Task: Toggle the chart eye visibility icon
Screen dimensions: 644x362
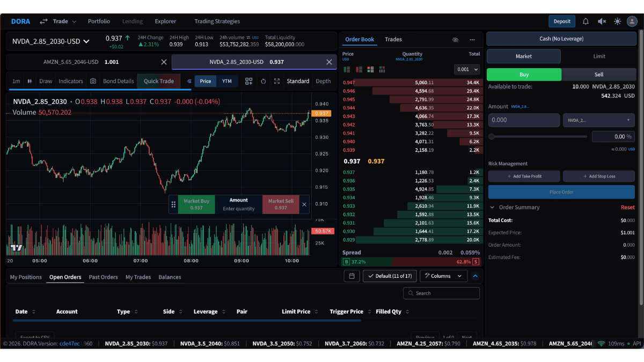Action: tap(189, 82)
